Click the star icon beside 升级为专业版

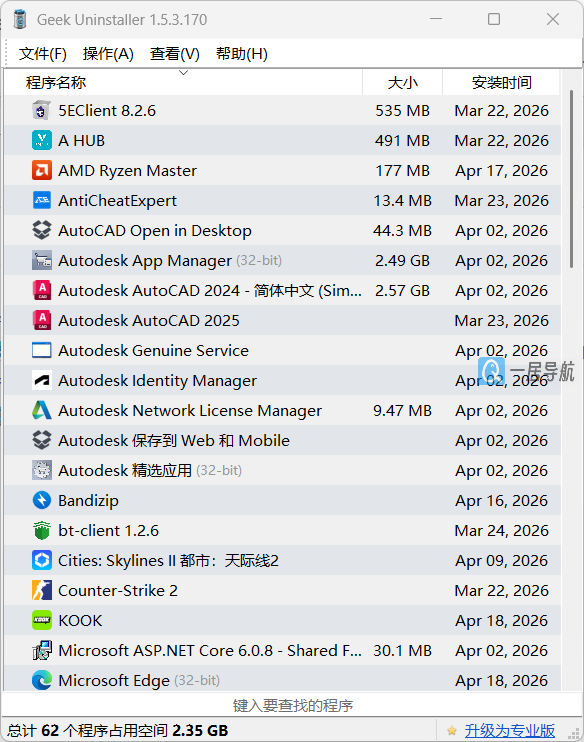coord(452,731)
